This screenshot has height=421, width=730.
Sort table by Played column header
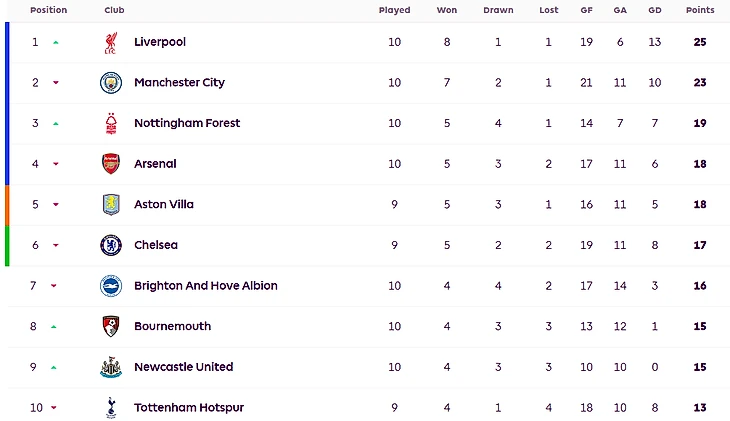tap(394, 10)
